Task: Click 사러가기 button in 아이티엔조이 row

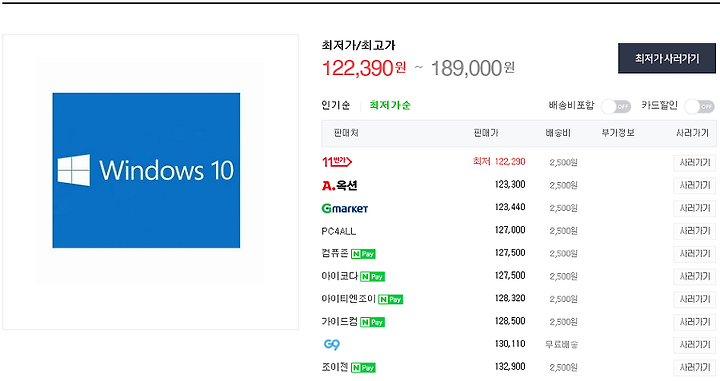Action: (x=695, y=299)
